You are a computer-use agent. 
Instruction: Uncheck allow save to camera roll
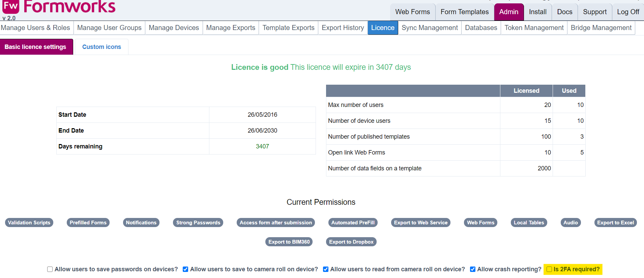[x=185, y=269]
